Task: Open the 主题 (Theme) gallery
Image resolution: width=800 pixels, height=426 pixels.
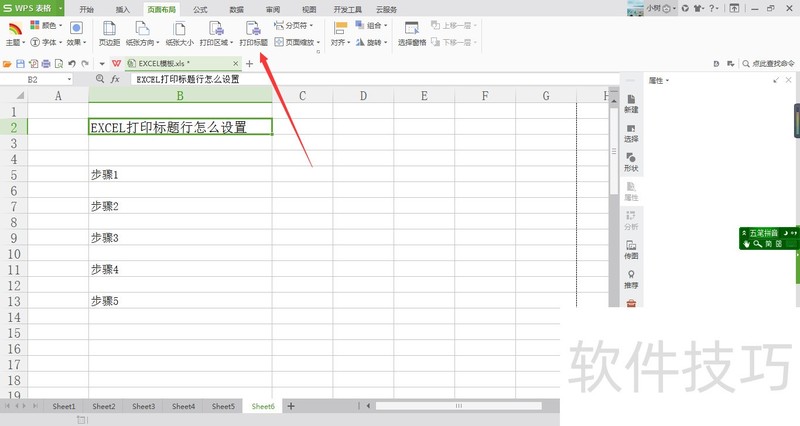Action: point(15,34)
